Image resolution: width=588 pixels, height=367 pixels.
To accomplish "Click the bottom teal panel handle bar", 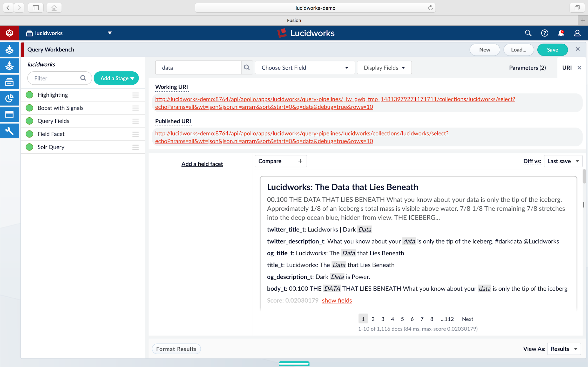I will [294, 364].
